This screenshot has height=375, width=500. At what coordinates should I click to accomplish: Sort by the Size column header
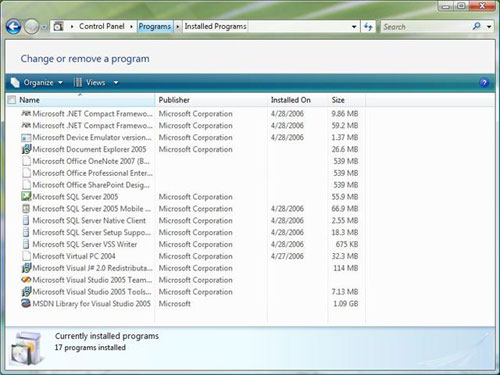(x=347, y=100)
